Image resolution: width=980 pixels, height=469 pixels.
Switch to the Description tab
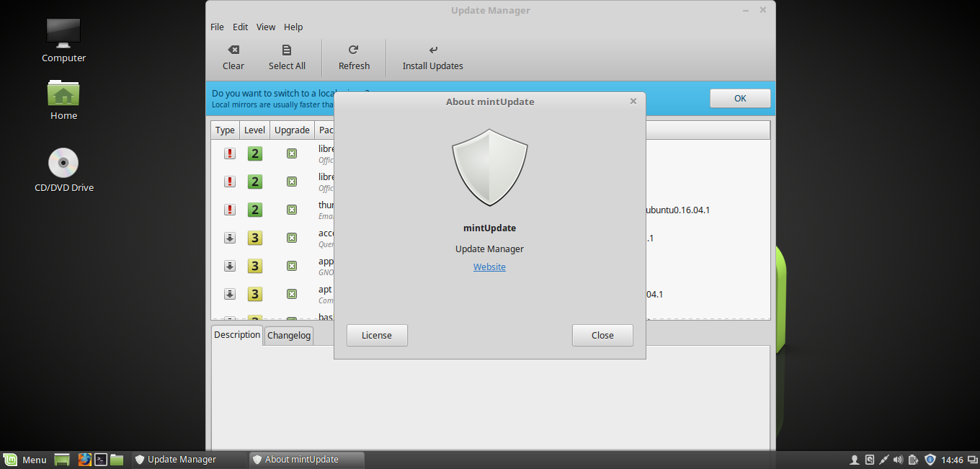click(237, 335)
